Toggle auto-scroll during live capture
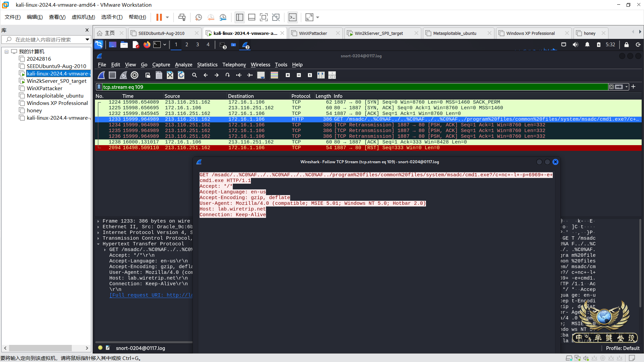The image size is (644, 362). click(x=261, y=75)
